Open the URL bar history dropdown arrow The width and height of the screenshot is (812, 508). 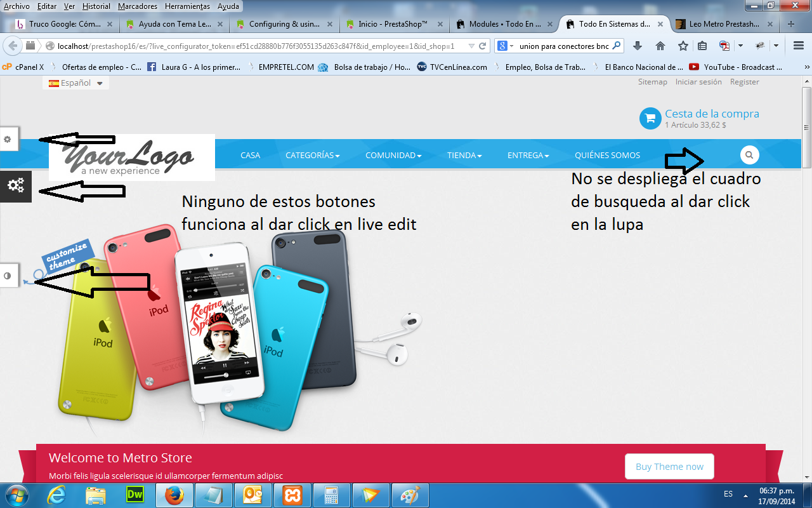click(471, 46)
